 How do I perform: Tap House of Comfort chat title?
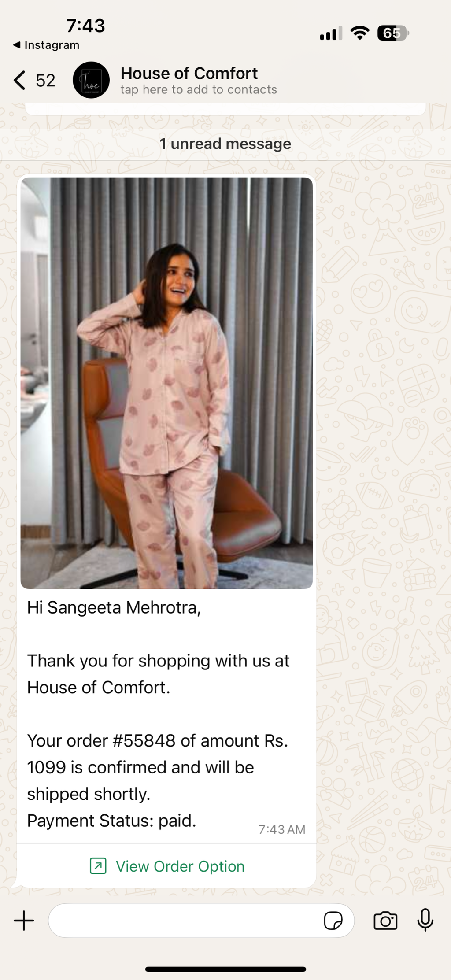189,73
